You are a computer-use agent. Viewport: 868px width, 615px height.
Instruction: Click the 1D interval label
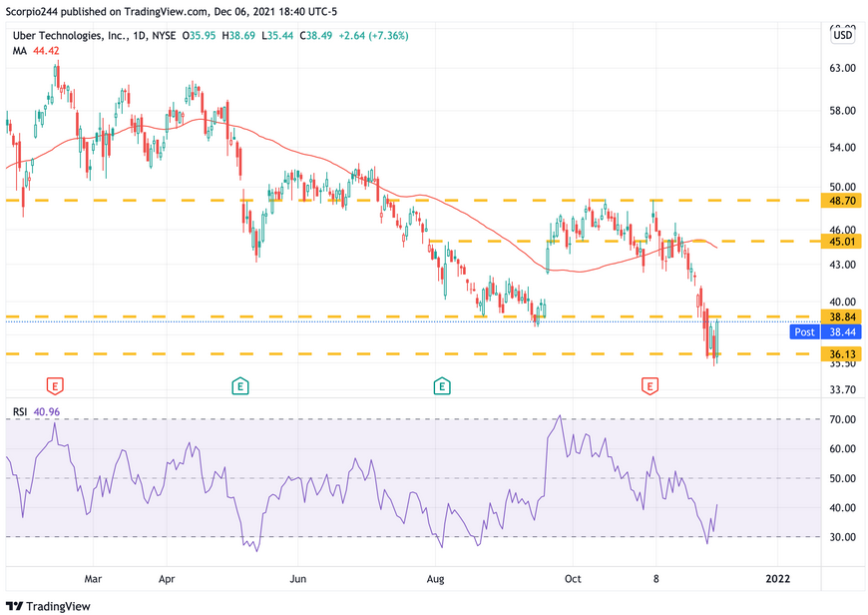point(139,36)
